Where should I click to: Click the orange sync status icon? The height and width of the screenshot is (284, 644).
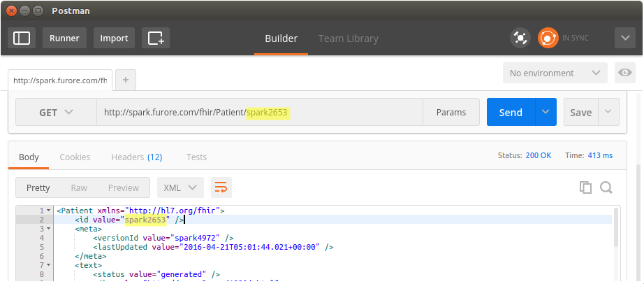pos(548,38)
